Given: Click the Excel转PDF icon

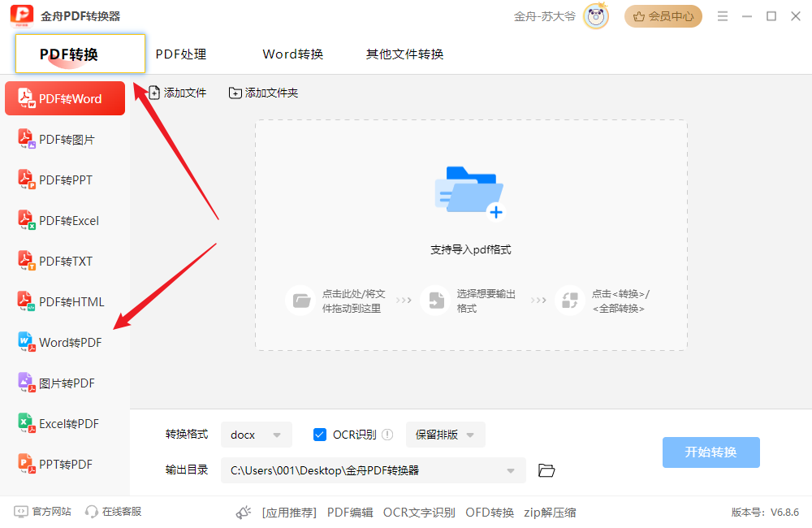Looking at the screenshot, I should pos(27,423).
